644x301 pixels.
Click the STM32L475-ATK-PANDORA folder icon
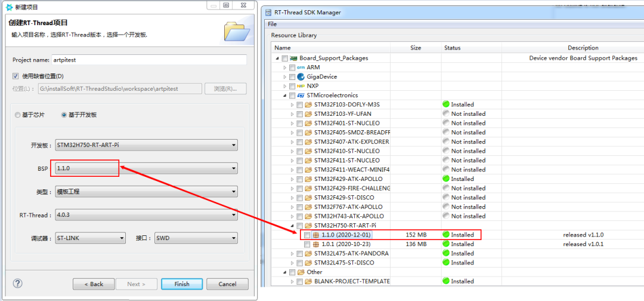click(x=309, y=253)
